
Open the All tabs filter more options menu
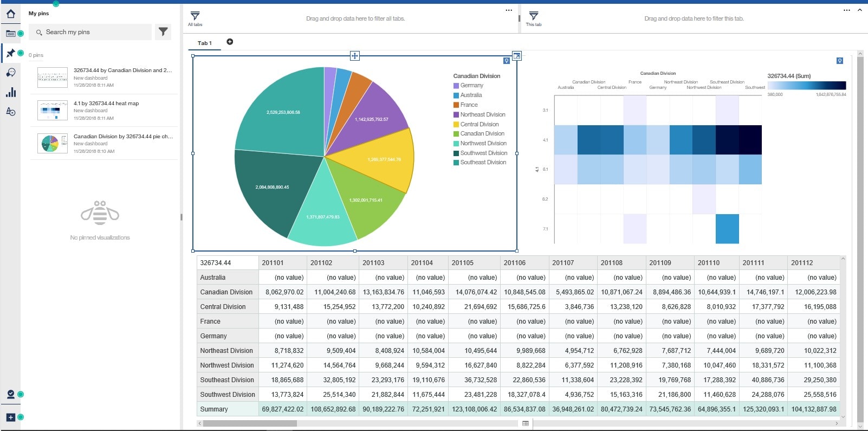tap(508, 10)
